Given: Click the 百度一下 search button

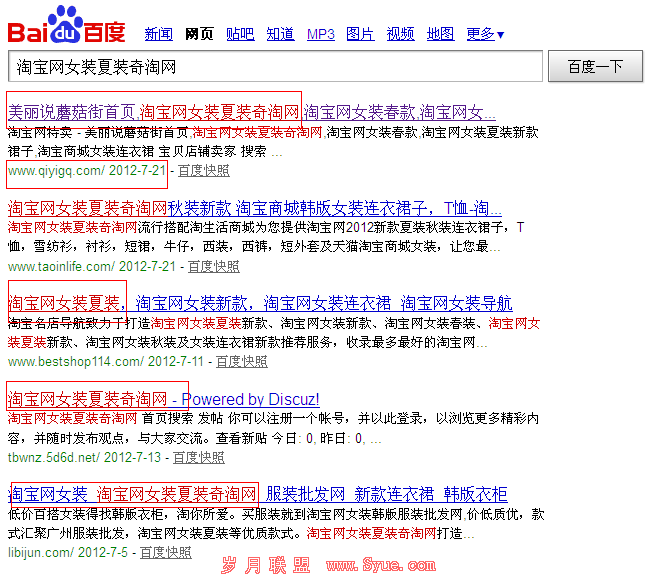Looking at the screenshot, I should pyautogui.click(x=595, y=66).
